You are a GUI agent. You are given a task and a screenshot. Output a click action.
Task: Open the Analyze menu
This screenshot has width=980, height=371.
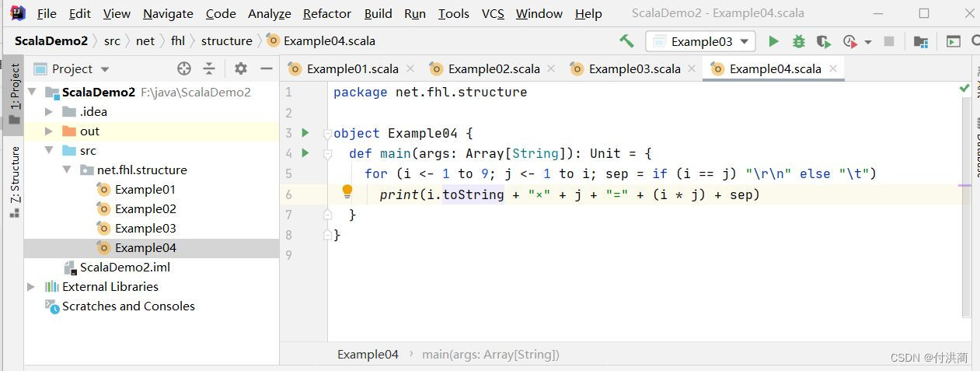pos(269,13)
